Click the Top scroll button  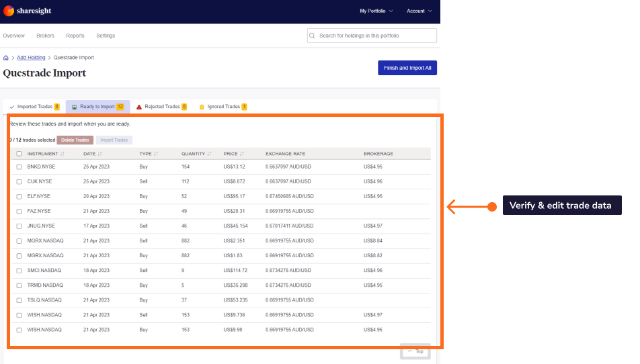point(415,351)
